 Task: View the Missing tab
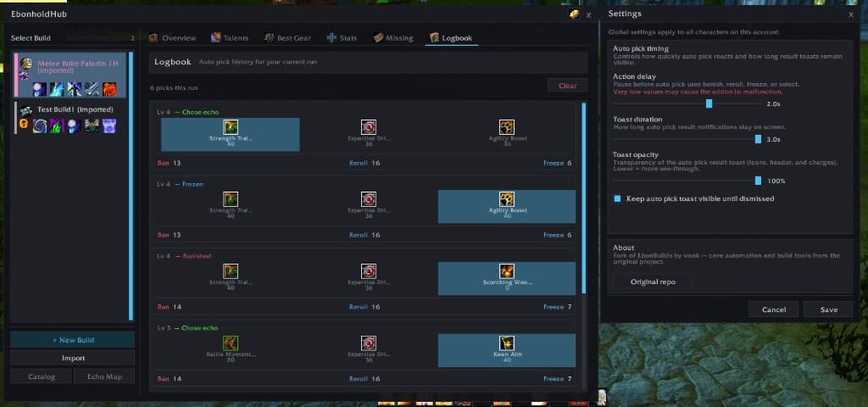coord(393,37)
